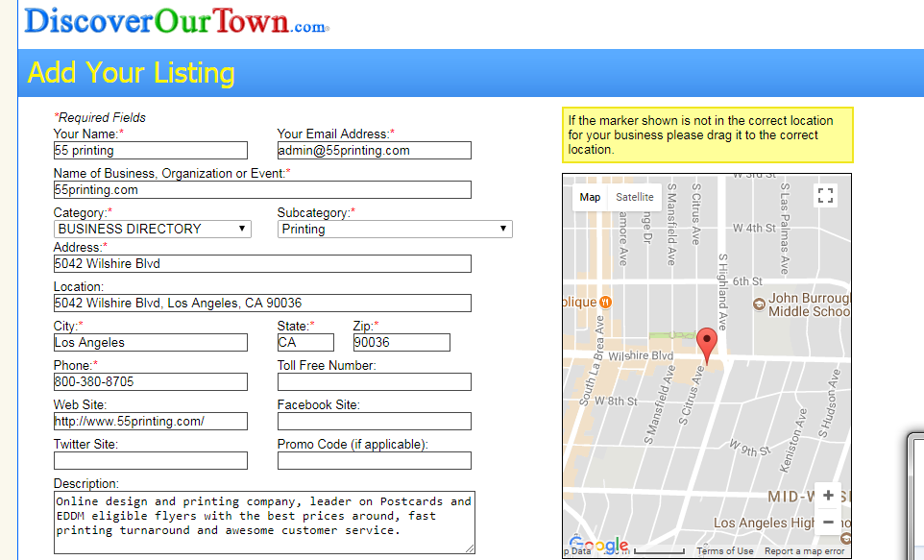Screen dimensions: 924x560
Task: Zoom in the map with plus icon
Action: click(828, 496)
